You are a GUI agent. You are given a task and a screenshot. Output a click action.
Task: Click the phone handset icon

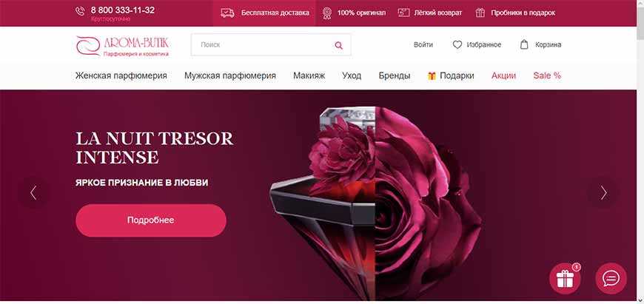(x=80, y=12)
